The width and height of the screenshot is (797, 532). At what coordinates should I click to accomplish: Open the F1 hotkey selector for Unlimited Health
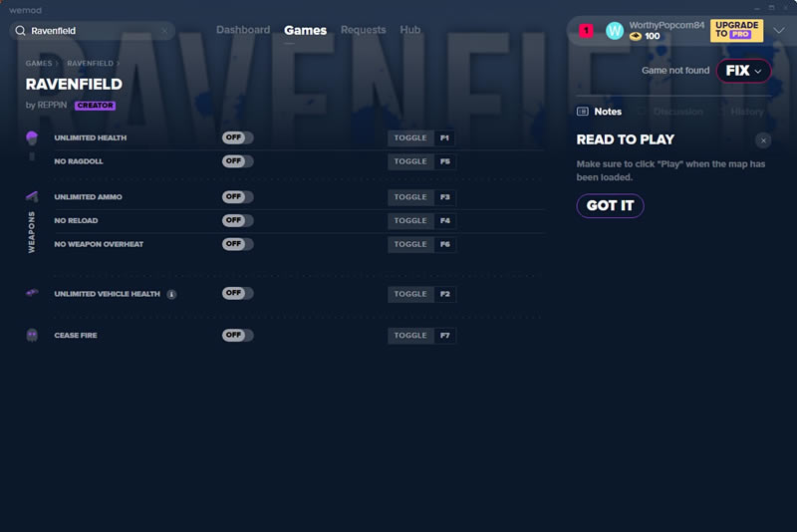click(x=444, y=137)
